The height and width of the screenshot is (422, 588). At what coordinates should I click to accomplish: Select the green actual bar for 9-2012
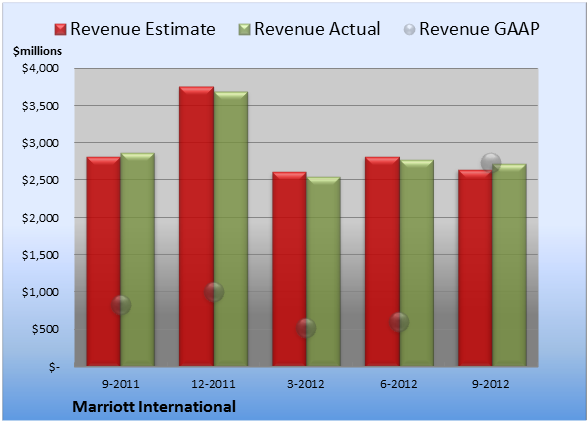coord(509,265)
